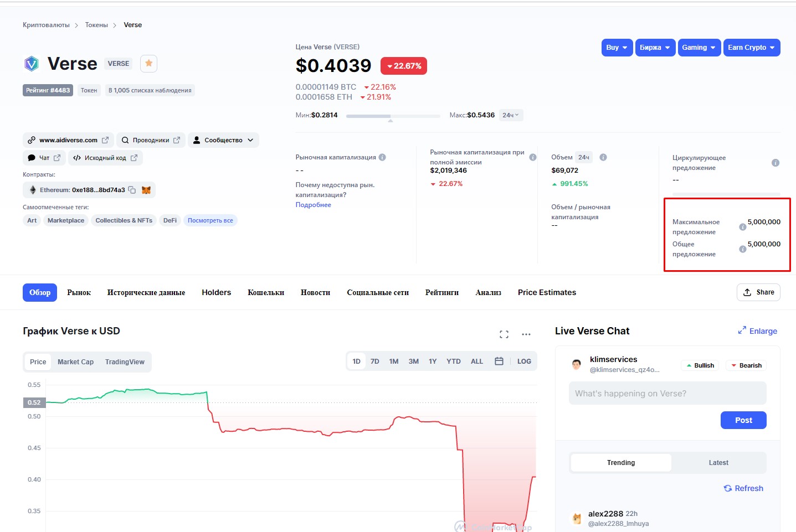
Task: Select the 1D chart range
Action: [356, 361]
